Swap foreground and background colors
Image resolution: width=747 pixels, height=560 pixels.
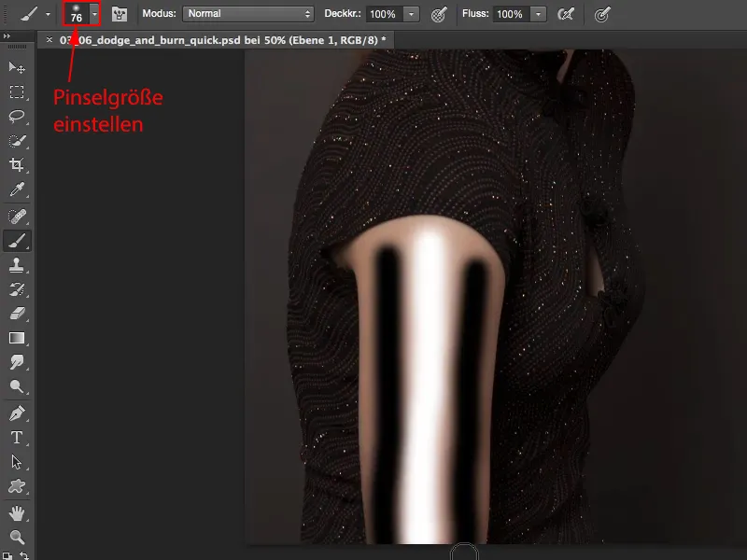pos(24,555)
